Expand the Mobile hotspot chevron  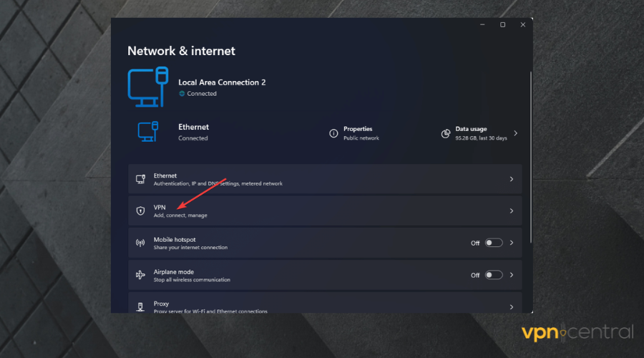pyautogui.click(x=511, y=243)
